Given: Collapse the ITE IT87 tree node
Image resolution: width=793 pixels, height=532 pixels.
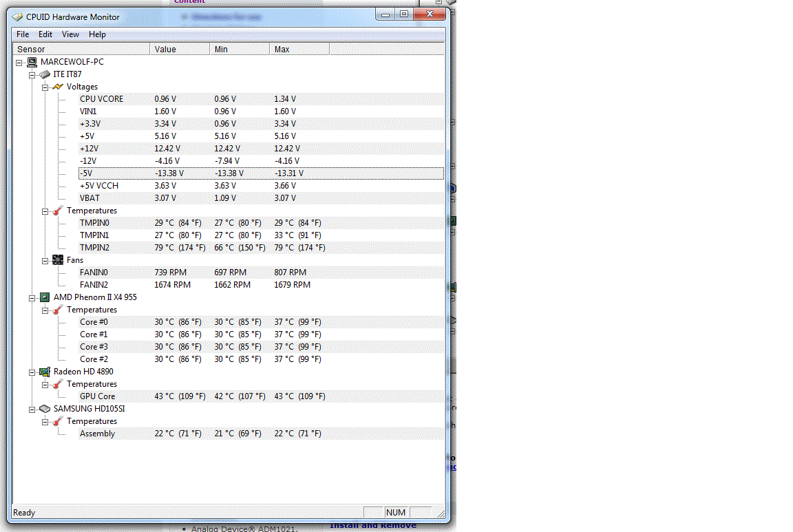Looking at the screenshot, I should click(32, 75).
